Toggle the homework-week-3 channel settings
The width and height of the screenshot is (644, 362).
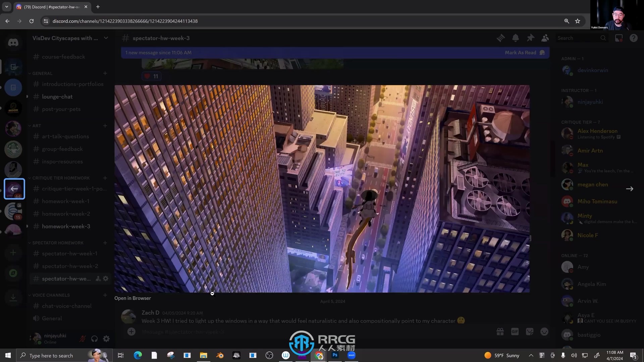tap(105, 226)
